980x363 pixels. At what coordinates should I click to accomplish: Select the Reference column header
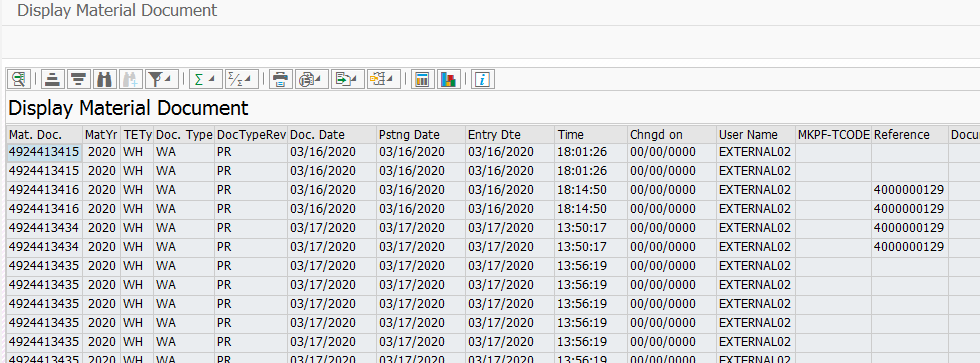click(x=910, y=134)
